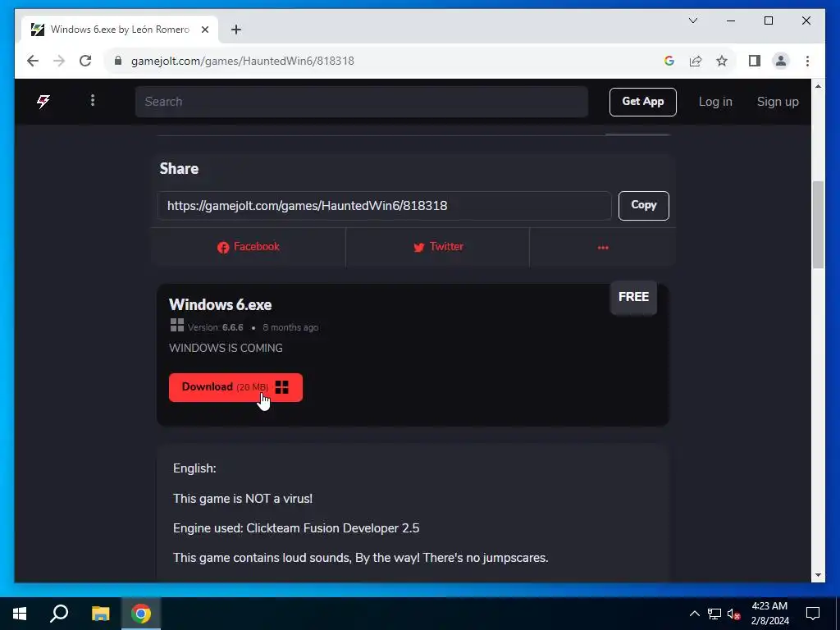Click the WINDOWS IS COMING description text

coord(226,348)
